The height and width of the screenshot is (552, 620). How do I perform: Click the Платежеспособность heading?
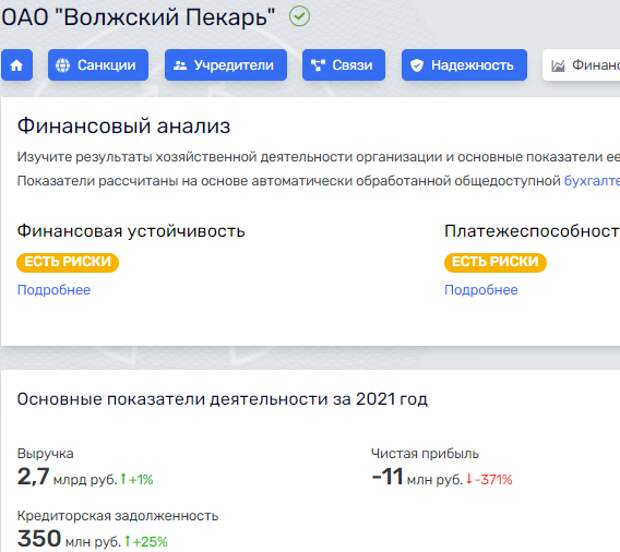click(x=532, y=231)
